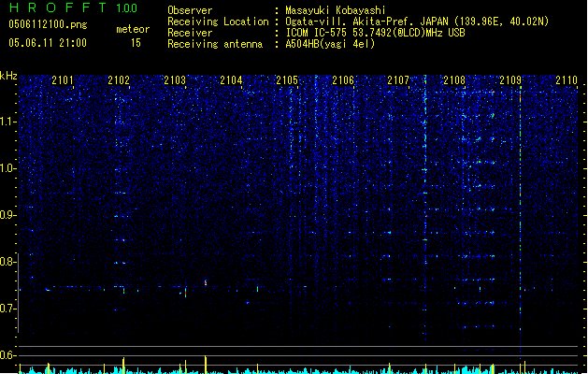Screen dimensions: 588x374
Task: Click the Ogata-vill. Akita-Pref. JAPAN location text
Action: 417,22
